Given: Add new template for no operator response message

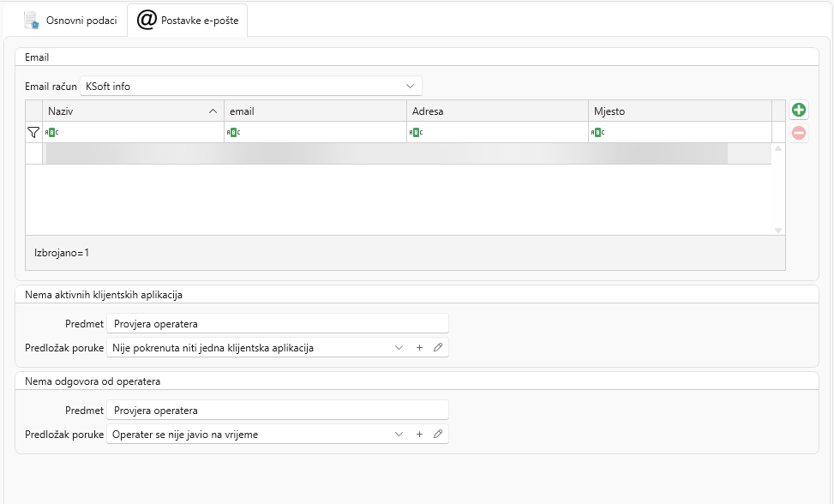Looking at the screenshot, I should click(x=419, y=435).
